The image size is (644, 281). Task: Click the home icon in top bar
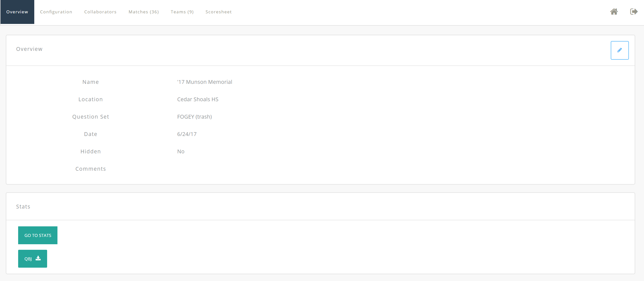pos(614,12)
